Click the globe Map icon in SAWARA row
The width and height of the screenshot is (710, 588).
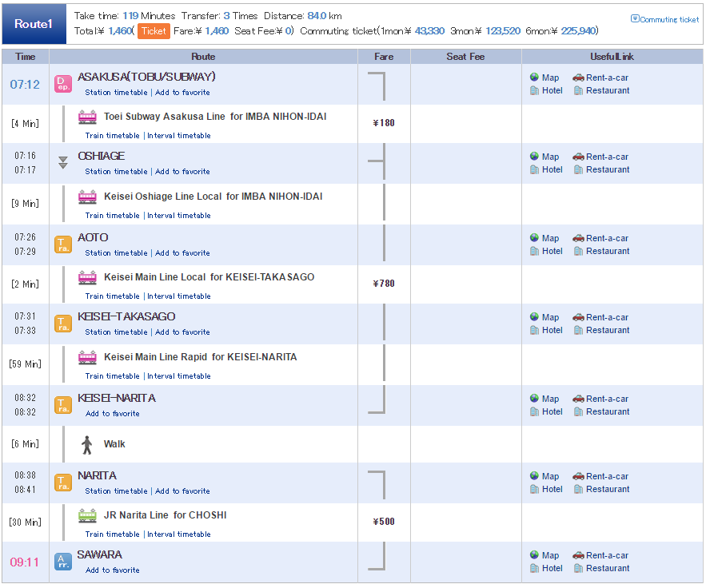[x=534, y=555]
